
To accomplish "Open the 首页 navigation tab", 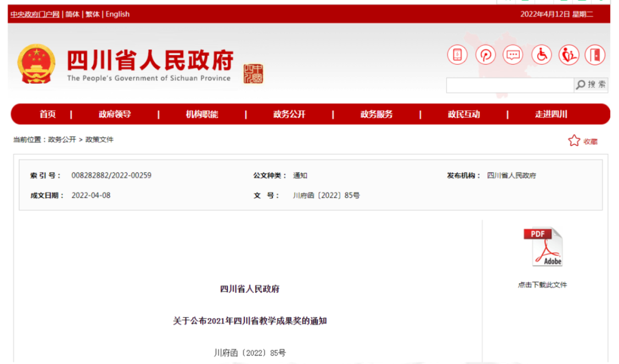I will pos(48,114).
